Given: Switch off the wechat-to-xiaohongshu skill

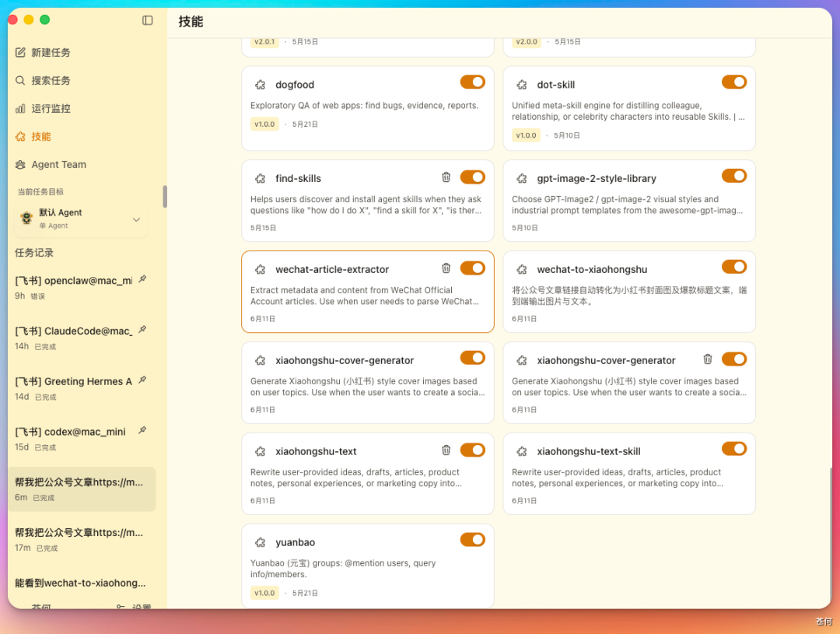Looking at the screenshot, I should coord(734,267).
